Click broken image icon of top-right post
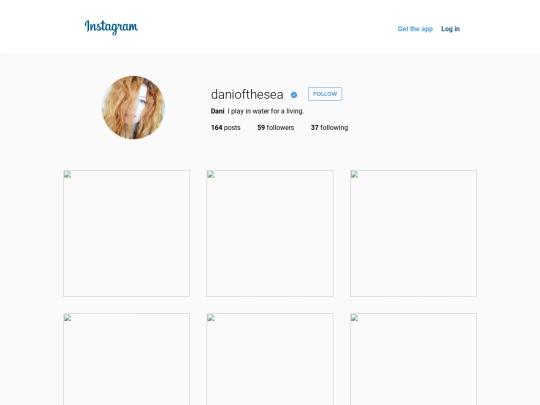This screenshot has height=405, width=540. pos(354,175)
